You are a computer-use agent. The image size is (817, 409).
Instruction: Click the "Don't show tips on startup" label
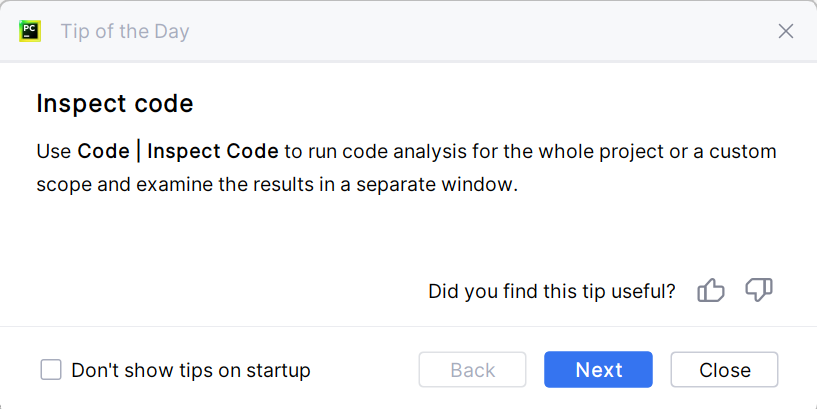(x=191, y=370)
